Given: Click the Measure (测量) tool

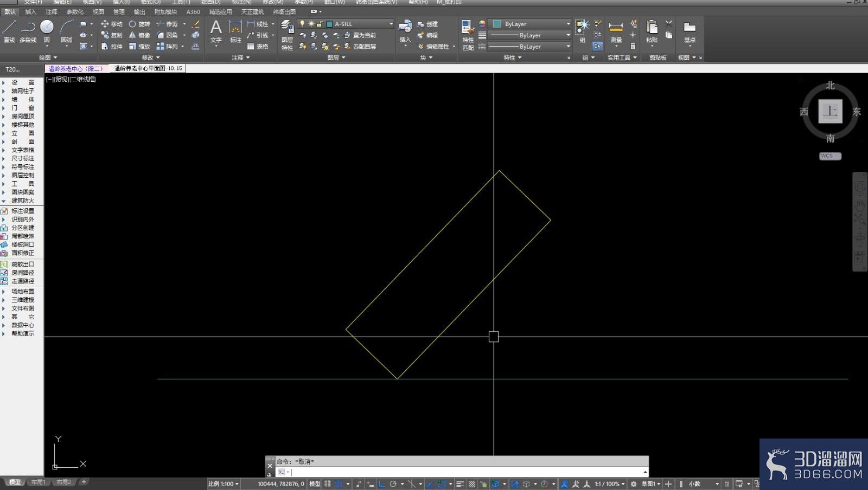Looking at the screenshot, I should pos(616,31).
